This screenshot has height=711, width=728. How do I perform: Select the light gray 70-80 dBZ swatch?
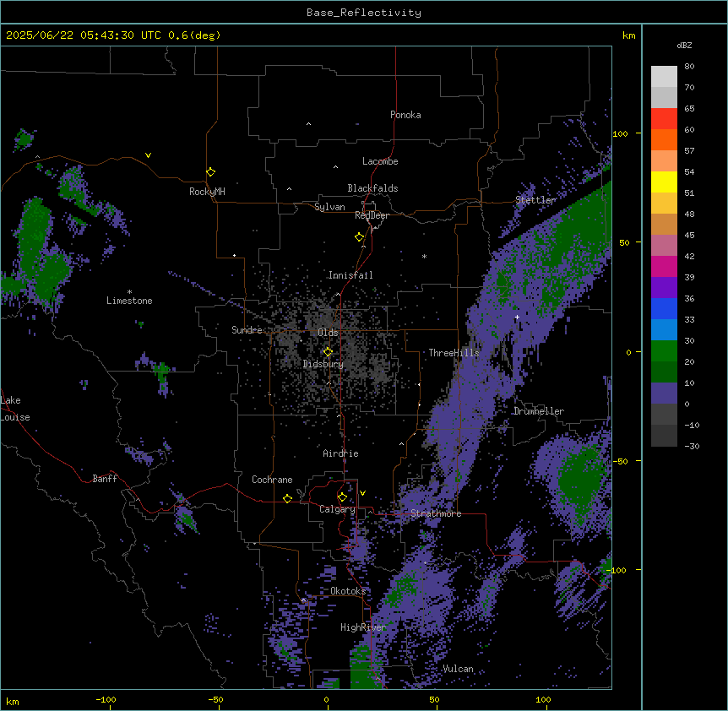[x=664, y=76]
